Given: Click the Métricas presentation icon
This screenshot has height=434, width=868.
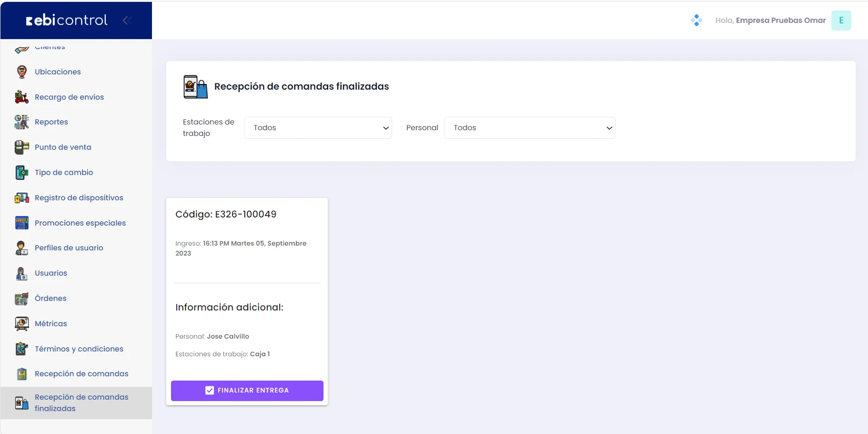Looking at the screenshot, I should tap(21, 324).
